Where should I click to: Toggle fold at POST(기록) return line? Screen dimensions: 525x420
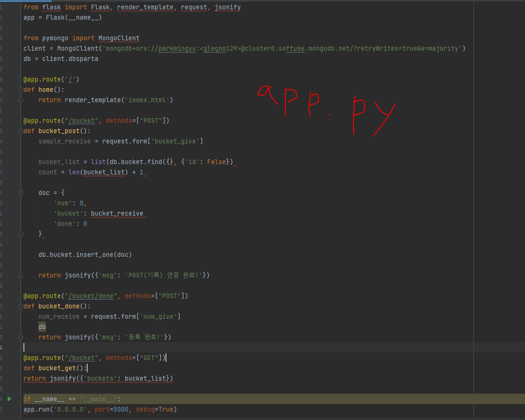[21, 275]
